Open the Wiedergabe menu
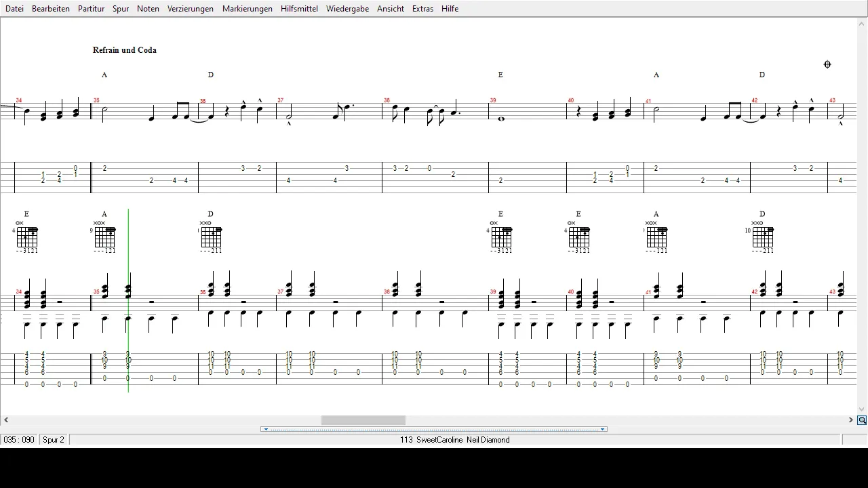 point(348,9)
